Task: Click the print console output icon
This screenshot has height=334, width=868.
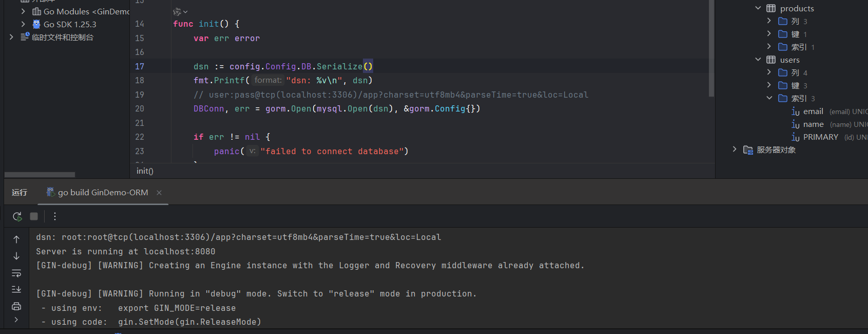Action: 16,306
